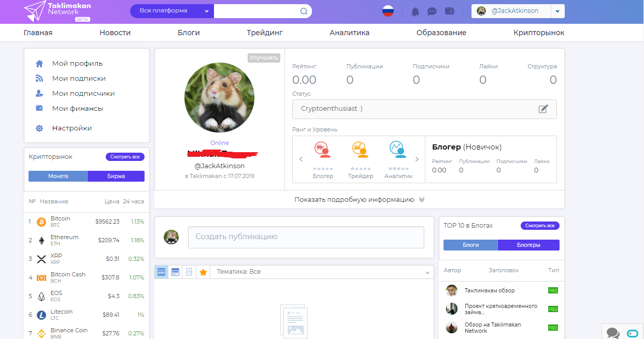Open the @JackAtkinson account dropdown arrow

point(557,11)
